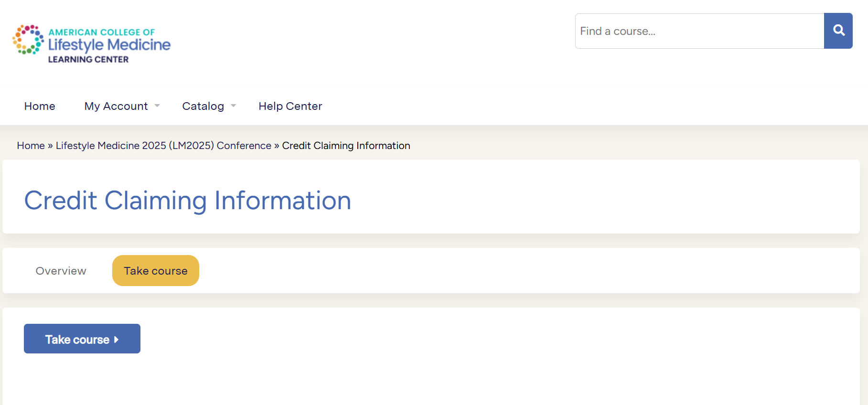The image size is (868, 405).
Task: Select the yellow Take course tab
Action: (x=156, y=271)
